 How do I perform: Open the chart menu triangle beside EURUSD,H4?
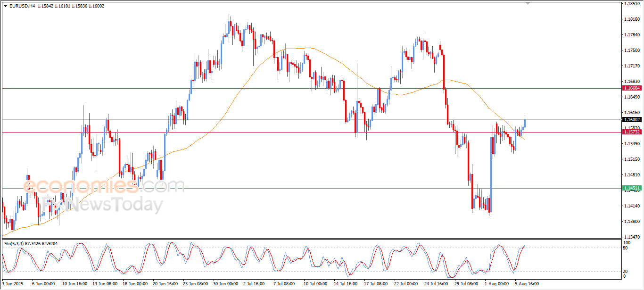(5, 6)
